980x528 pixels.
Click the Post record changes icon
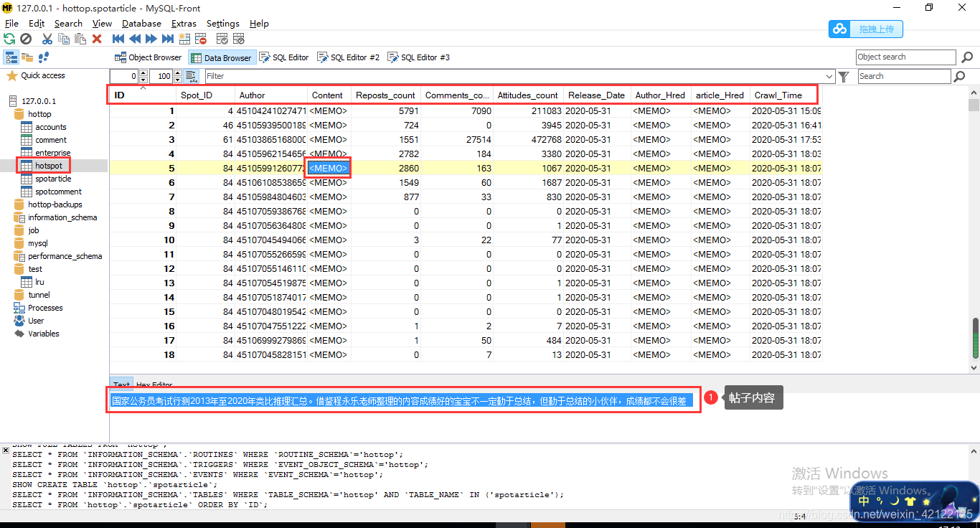(x=222, y=39)
